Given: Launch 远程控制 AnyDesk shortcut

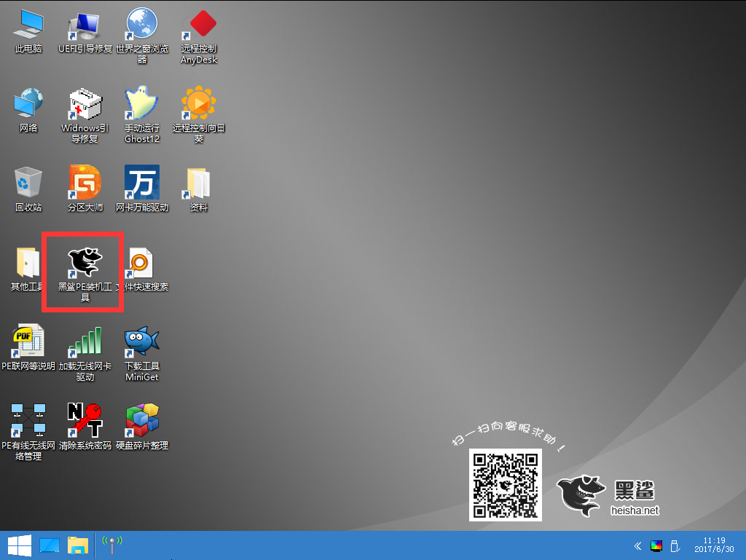Looking at the screenshot, I should 199,37.
